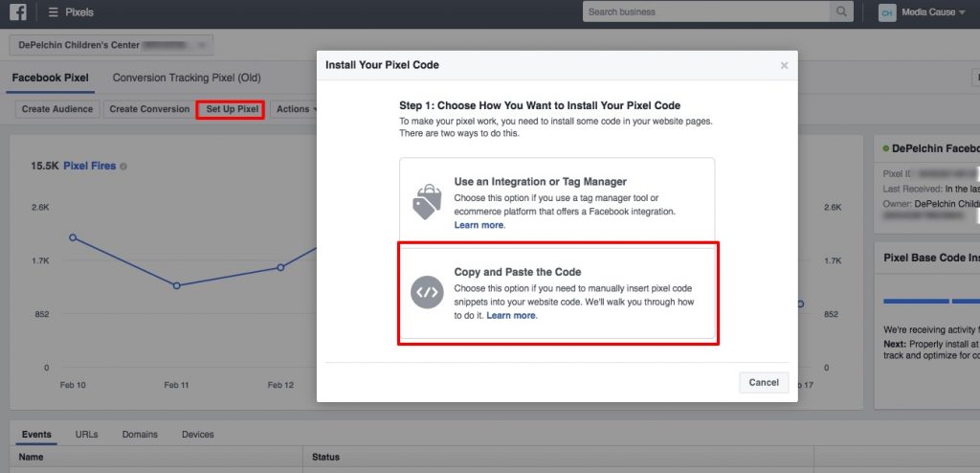980x473 pixels.
Task: Choose Copy and Paste the Code option
Action: tap(557, 293)
